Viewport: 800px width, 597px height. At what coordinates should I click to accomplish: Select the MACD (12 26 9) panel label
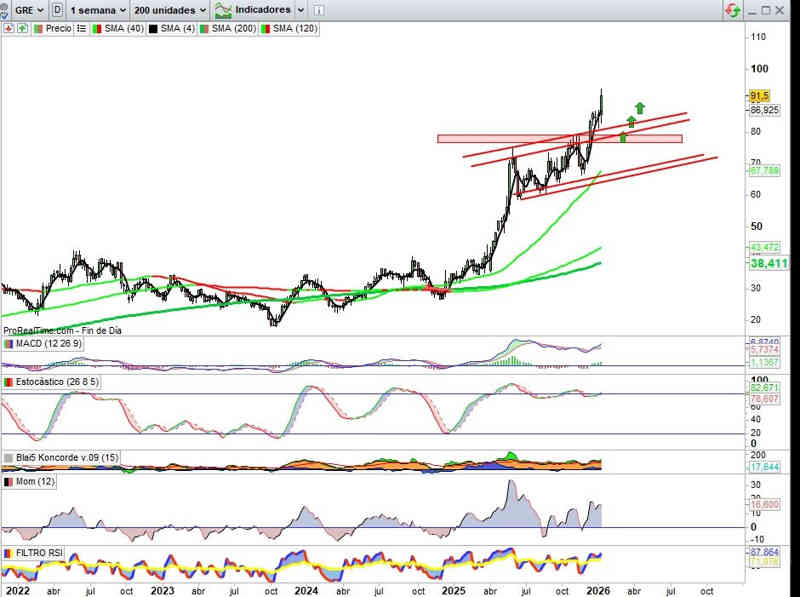pyautogui.click(x=48, y=344)
